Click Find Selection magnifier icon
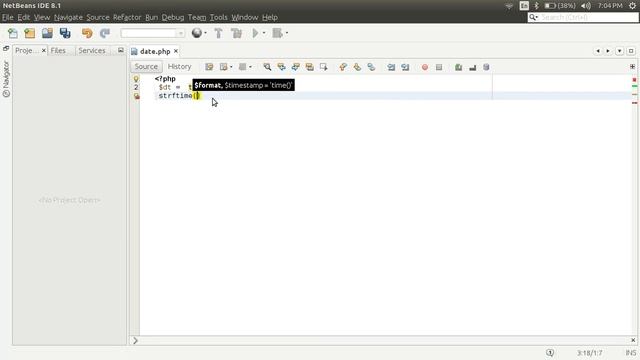Screen dimensions: 640x360 (x=267, y=67)
